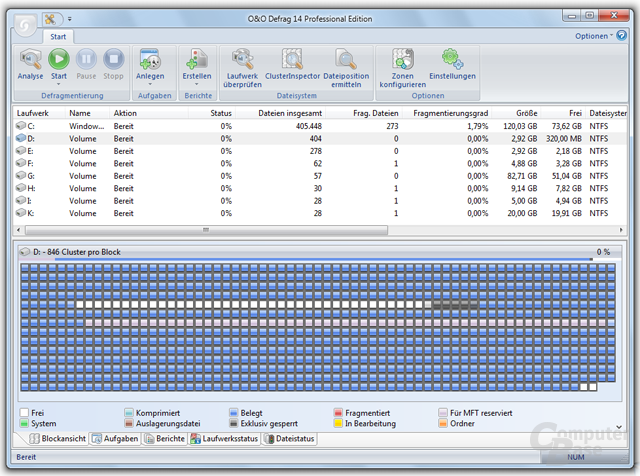
Task: Click the Stopp defragmentation icon
Action: [x=113, y=59]
